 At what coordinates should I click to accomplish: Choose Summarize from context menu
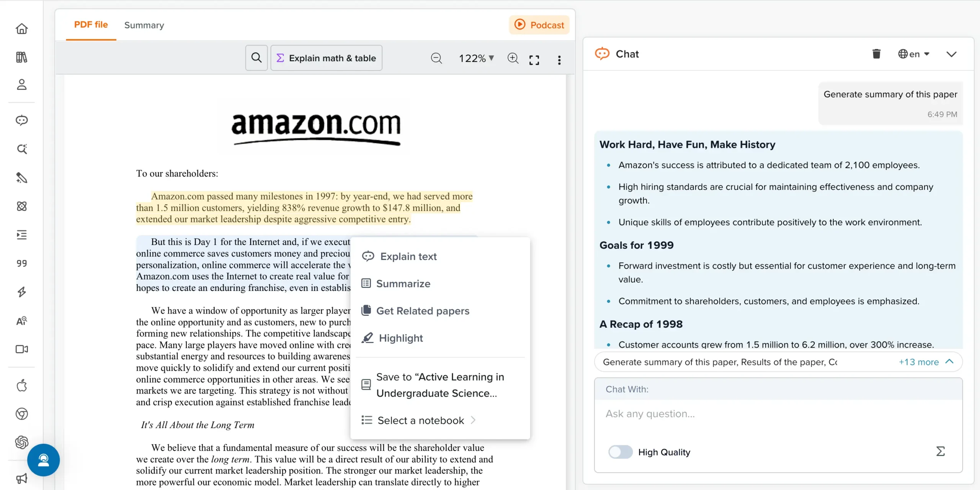pyautogui.click(x=440, y=284)
